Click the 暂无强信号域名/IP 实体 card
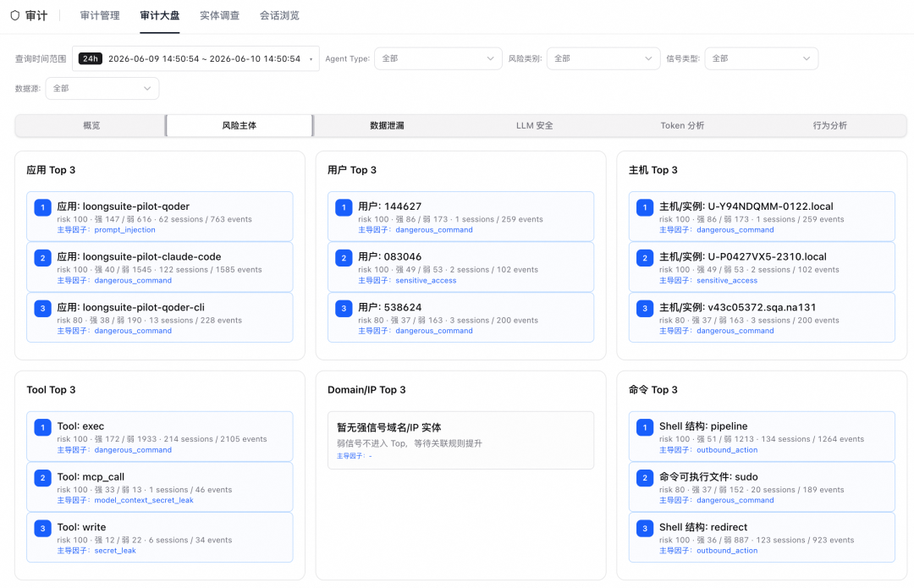The image size is (914, 588). click(460, 441)
